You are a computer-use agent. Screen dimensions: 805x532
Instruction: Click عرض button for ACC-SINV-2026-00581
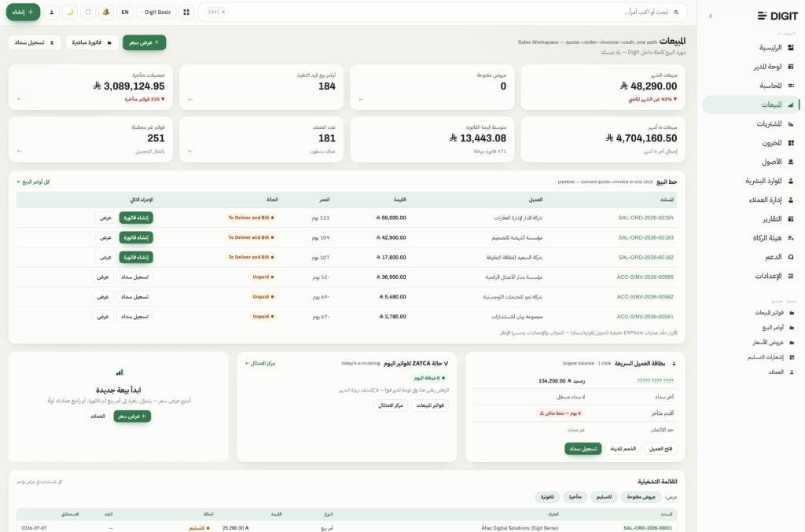coord(103,317)
